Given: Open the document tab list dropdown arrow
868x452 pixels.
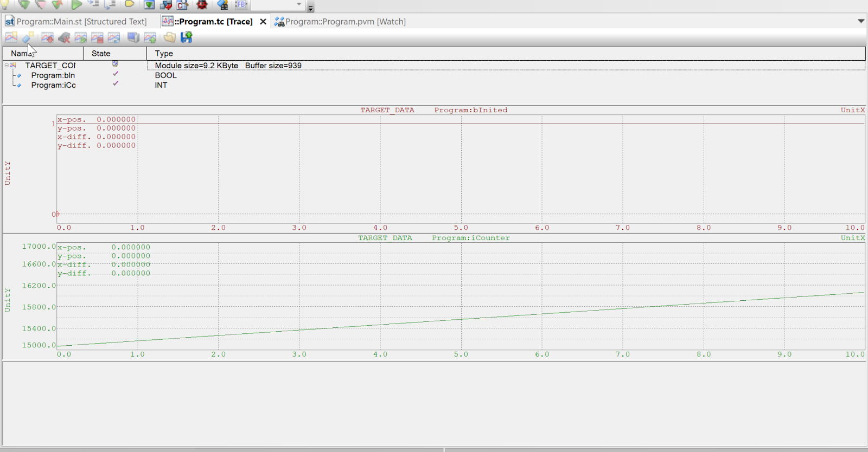Looking at the screenshot, I should 861,21.
